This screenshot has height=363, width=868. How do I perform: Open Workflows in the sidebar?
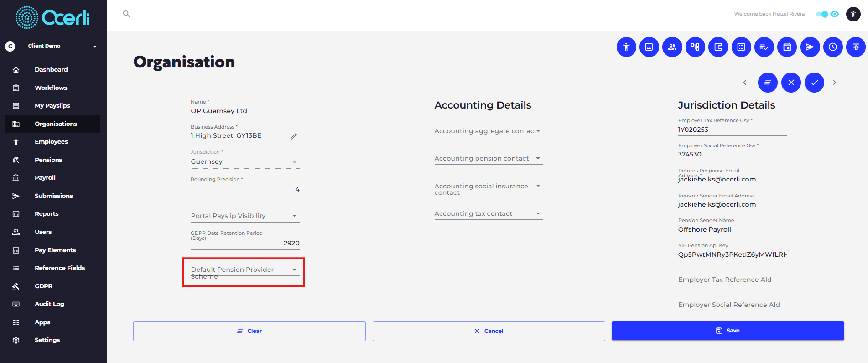point(52,88)
